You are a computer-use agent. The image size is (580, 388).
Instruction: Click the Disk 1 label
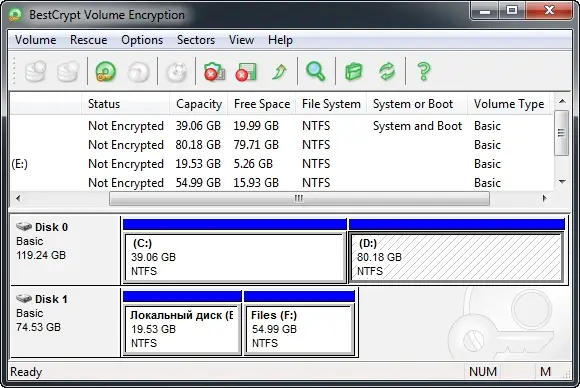coord(51,299)
